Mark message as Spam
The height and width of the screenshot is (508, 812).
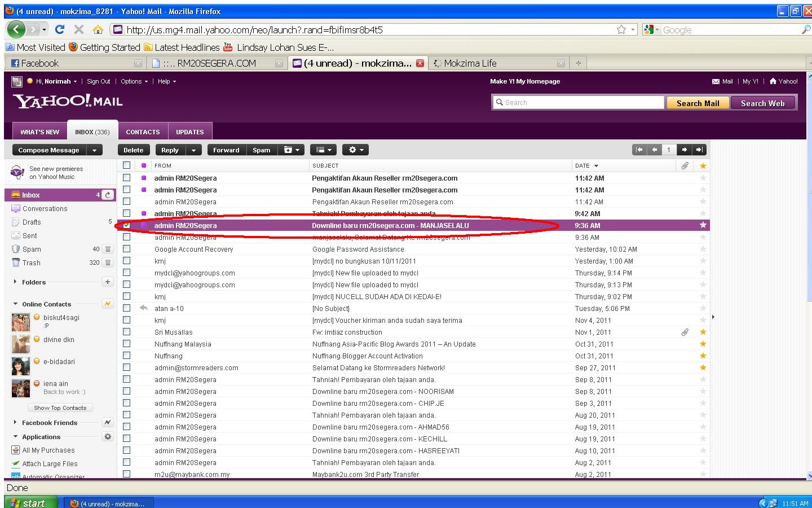262,150
